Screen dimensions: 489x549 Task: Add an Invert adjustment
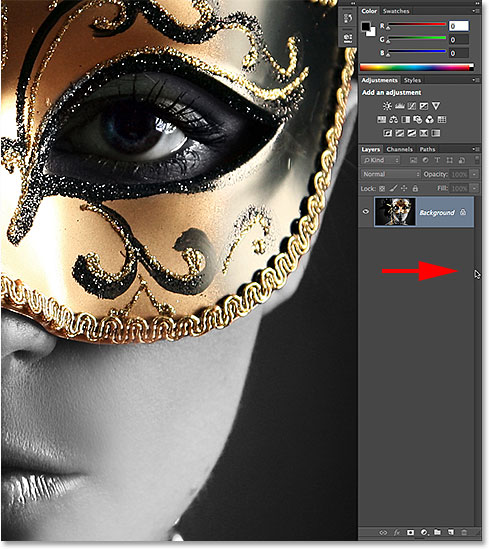pyautogui.click(x=387, y=133)
